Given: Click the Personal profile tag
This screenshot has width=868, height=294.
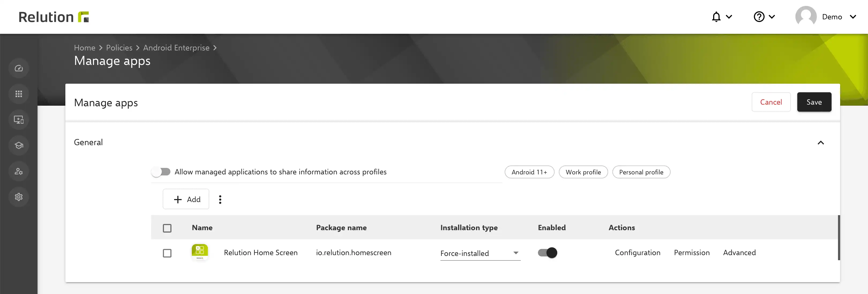Looking at the screenshot, I should (x=641, y=172).
